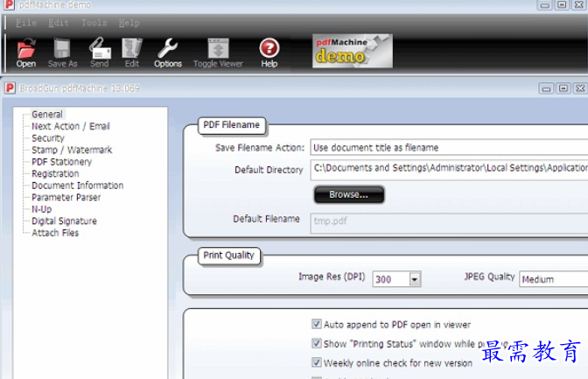
Task: Toggle Weekly online check for new version
Action: (x=317, y=362)
